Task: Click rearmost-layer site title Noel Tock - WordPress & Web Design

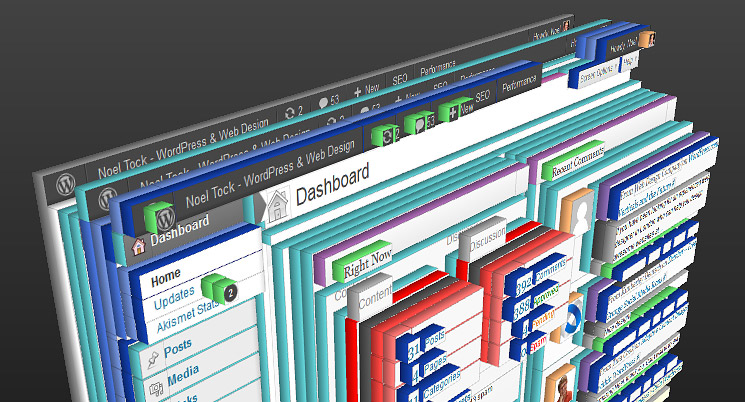Action: coord(183,149)
